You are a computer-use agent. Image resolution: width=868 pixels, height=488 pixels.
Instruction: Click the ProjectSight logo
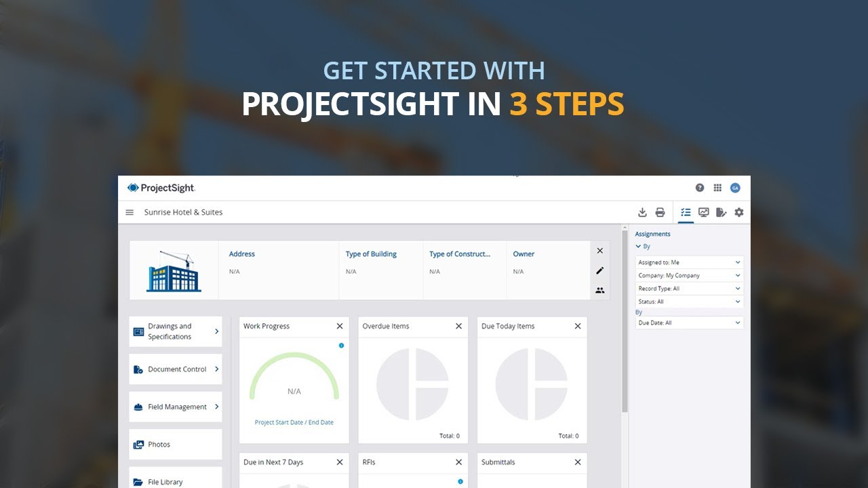pyautogui.click(x=161, y=188)
